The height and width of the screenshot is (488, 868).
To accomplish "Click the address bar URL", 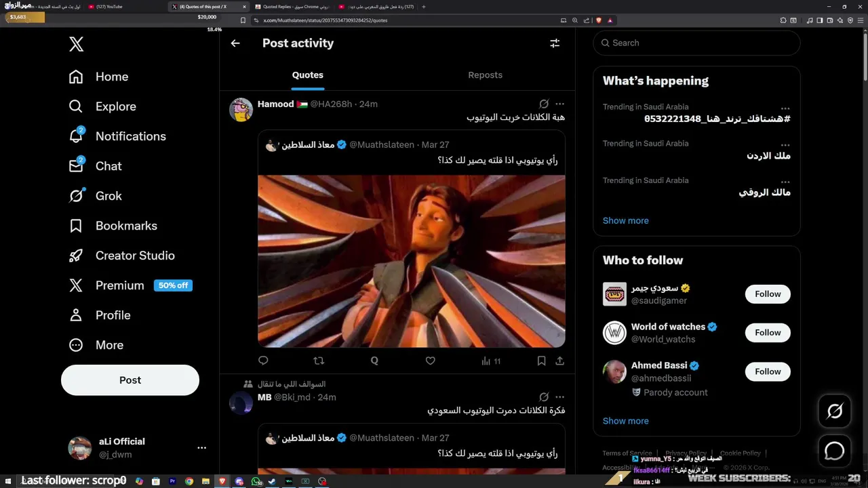I will tap(325, 20).
